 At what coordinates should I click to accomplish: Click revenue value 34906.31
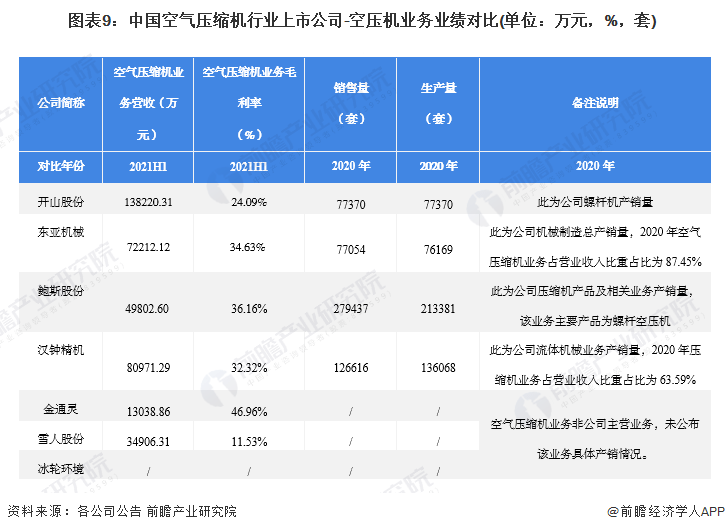tap(148, 442)
